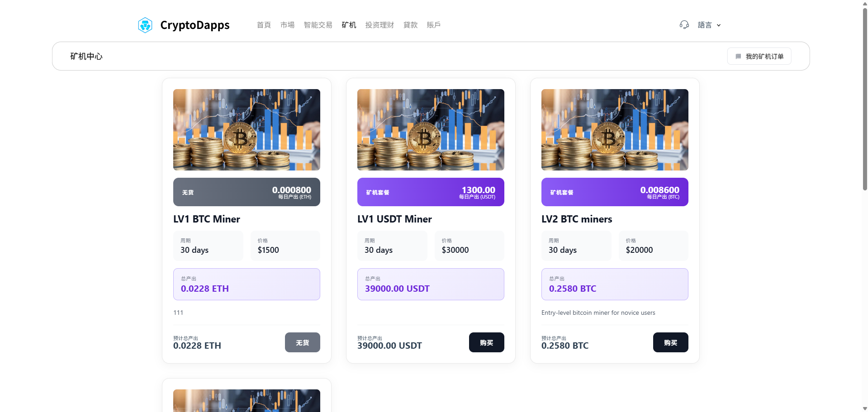Navigate to 投资理财 menu item
Image resolution: width=868 pixels, height=412 pixels.
point(379,25)
